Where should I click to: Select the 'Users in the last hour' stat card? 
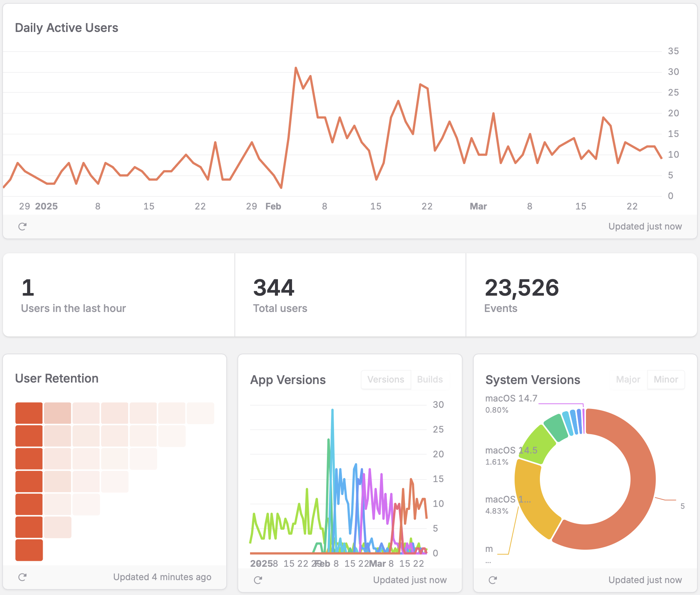[118, 295]
